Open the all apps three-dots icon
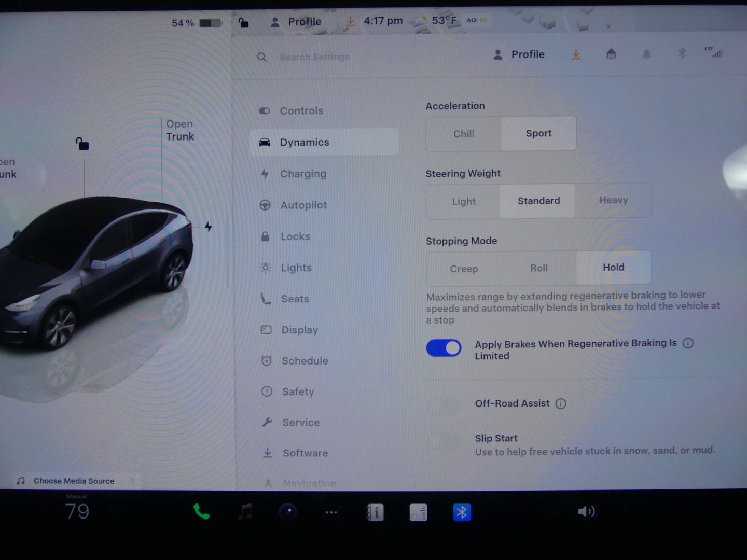This screenshot has width=747, height=560. click(x=331, y=512)
